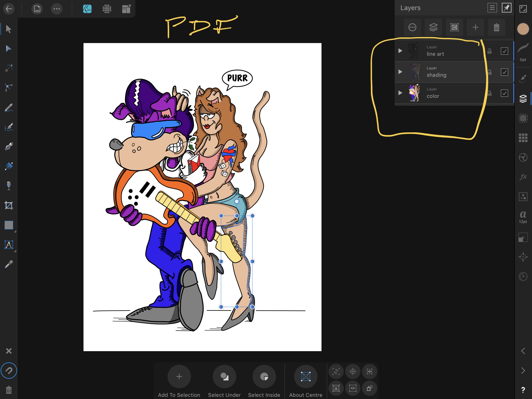
Task: Toggle lock on color layer
Action: [x=489, y=93]
